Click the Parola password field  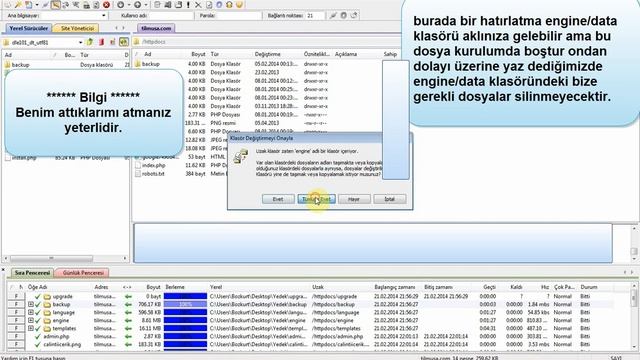tap(239, 16)
